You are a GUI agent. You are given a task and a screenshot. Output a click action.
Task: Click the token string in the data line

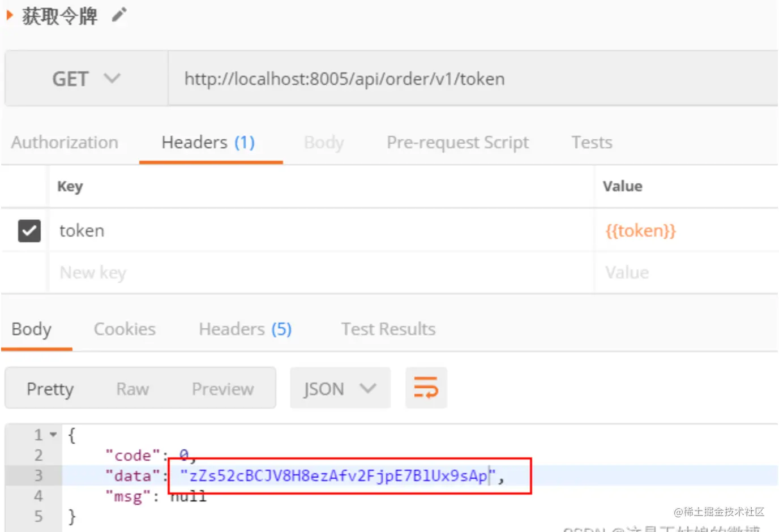(338, 476)
